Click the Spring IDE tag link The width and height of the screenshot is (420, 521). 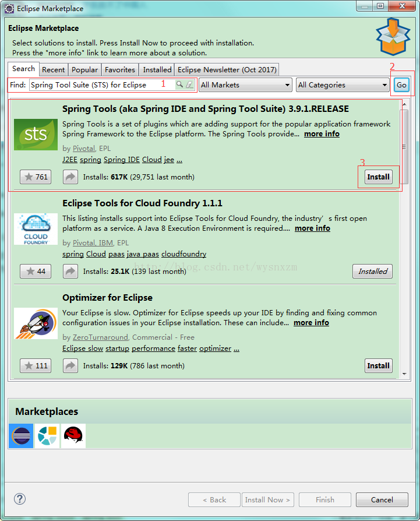click(122, 160)
